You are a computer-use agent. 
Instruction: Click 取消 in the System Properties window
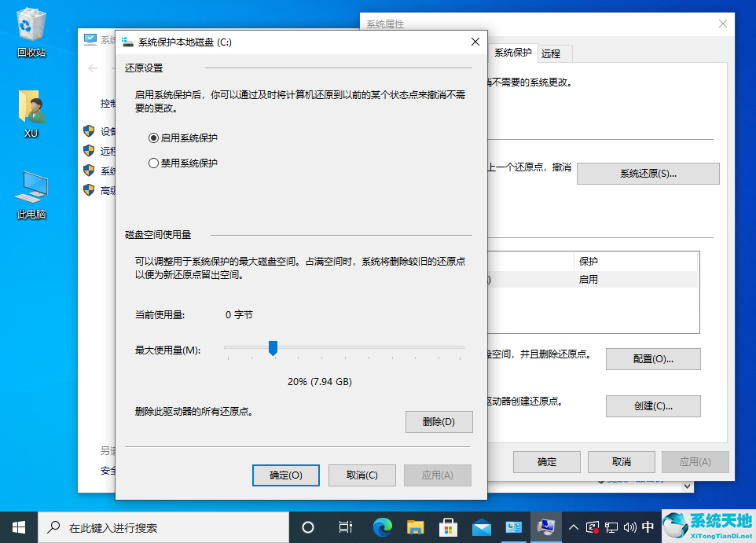(x=622, y=462)
